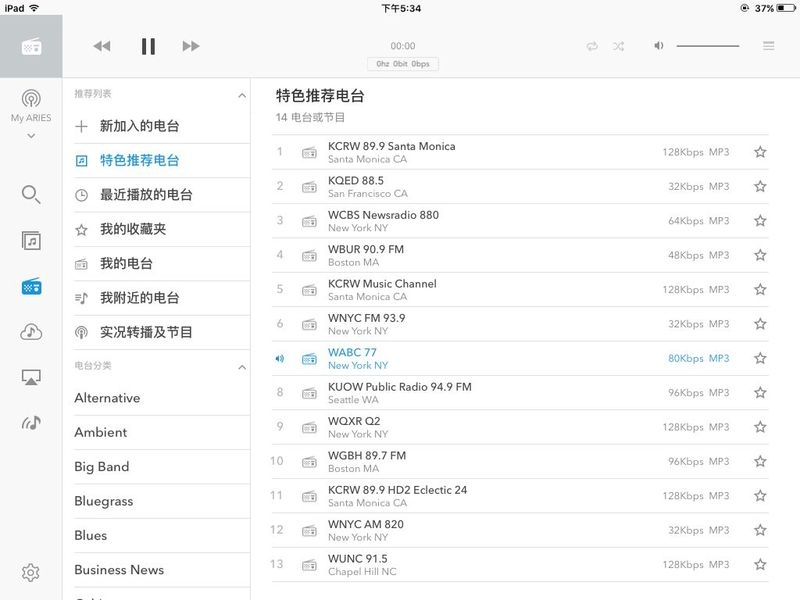This screenshot has height=600, width=800.
Task: Open 我的收藏夹 favorites
Action: (x=162, y=229)
